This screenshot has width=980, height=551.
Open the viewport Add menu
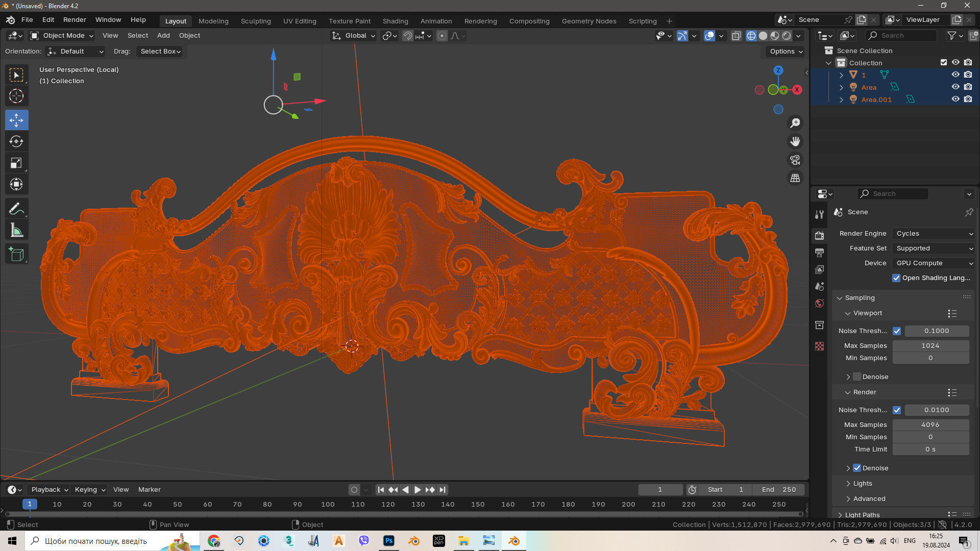click(x=163, y=36)
